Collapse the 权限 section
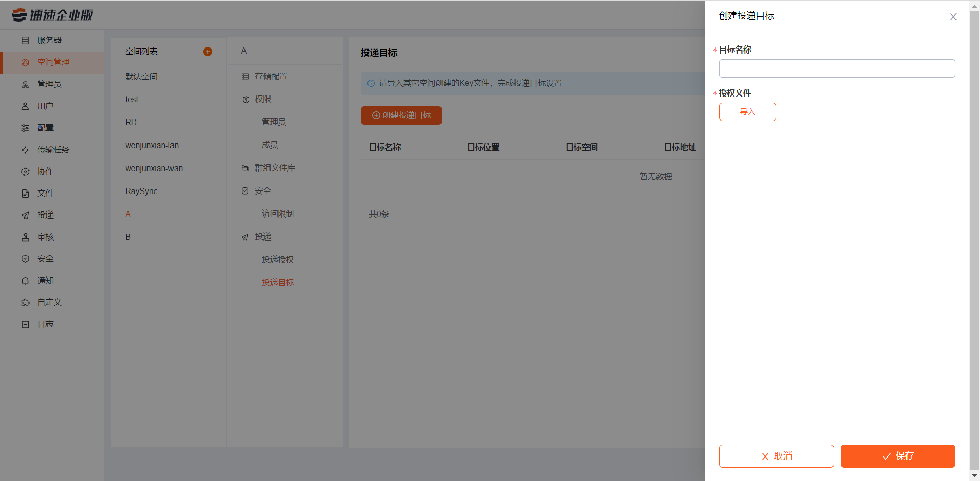Image resolution: width=980 pixels, height=481 pixels. coord(264,99)
